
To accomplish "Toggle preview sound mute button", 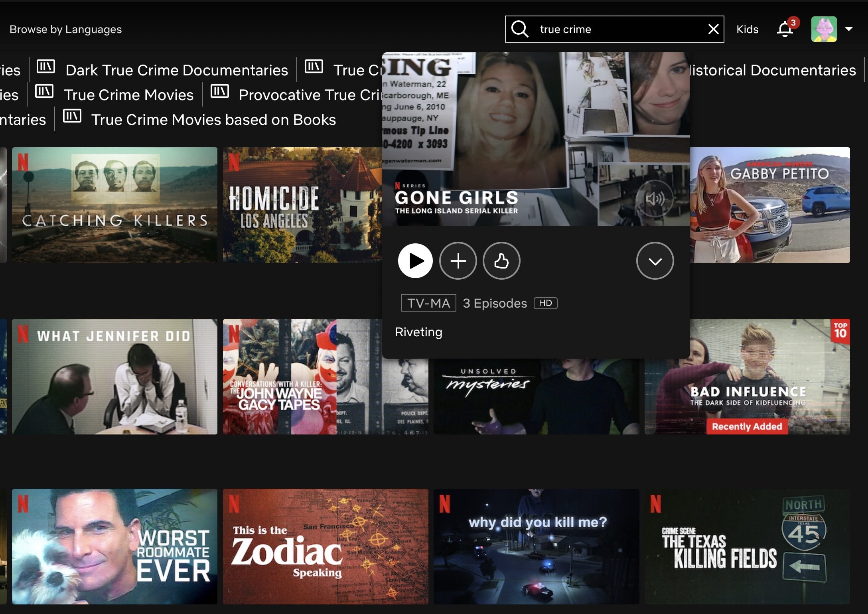I will pos(655,199).
